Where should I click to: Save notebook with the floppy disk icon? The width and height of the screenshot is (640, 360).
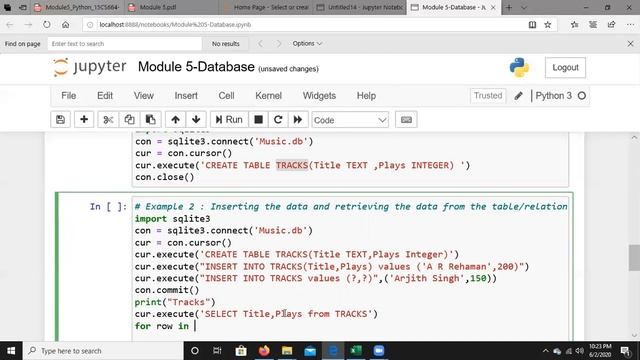click(60, 120)
